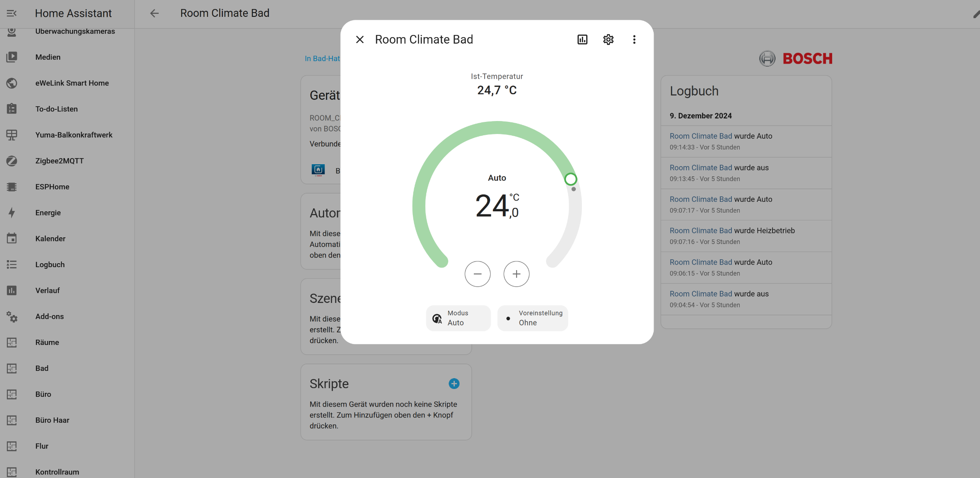Open top Room Climate Bad logbook link

tap(701, 136)
